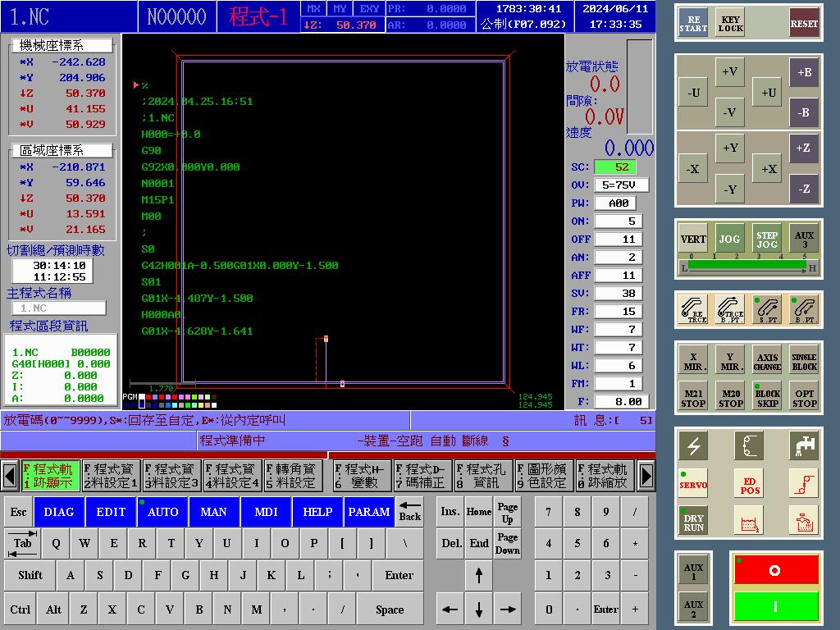840x630 pixels.
Task: Toggle BLOCK SKIP option
Action: pos(767,398)
